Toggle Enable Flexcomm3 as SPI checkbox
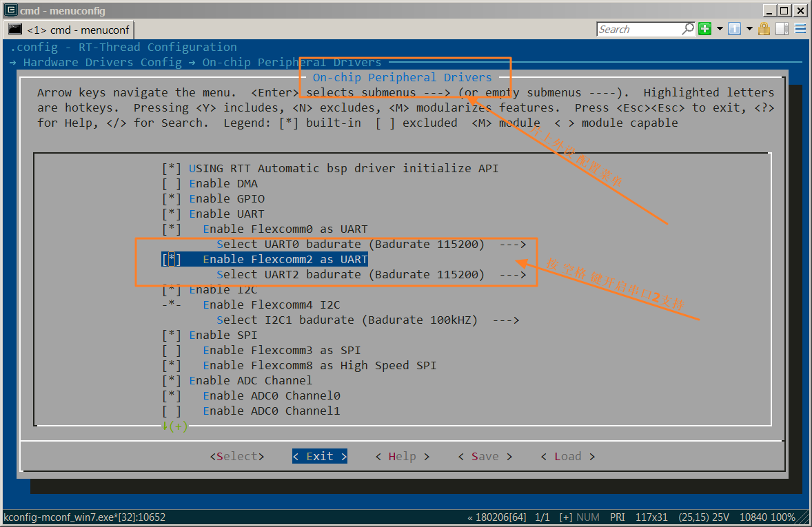This screenshot has width=812, height=527. 172,351
